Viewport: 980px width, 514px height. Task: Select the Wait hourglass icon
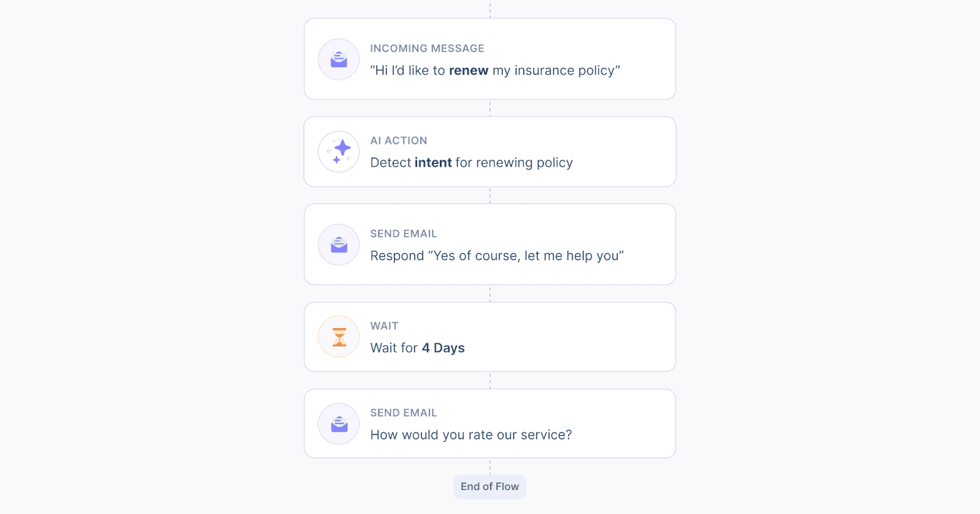[x=339, y=337]
